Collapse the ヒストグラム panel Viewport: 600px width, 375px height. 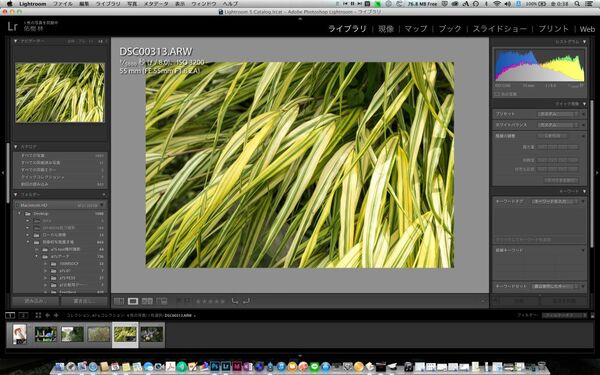coord(584,42)
